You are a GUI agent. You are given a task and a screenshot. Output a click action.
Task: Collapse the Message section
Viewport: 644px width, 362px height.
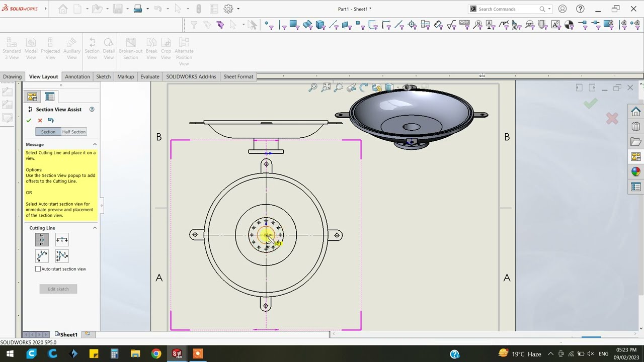[x=95, y=144]
